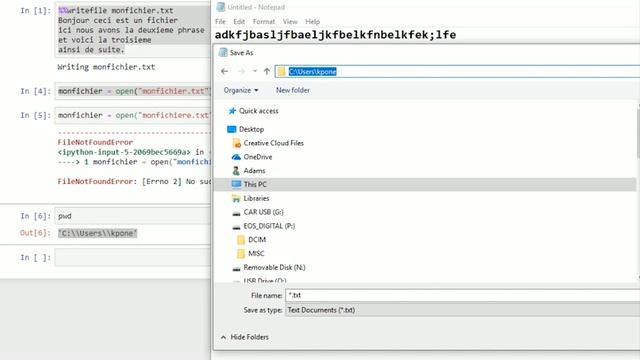Click the DCIM folder icon
The image size is (640, 360).
[x=241, y=240]
